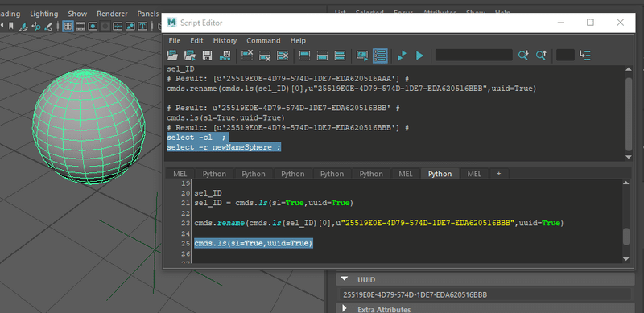
Task: Click the history pane vertical scrollbar thumb
Action: point(629,113)
